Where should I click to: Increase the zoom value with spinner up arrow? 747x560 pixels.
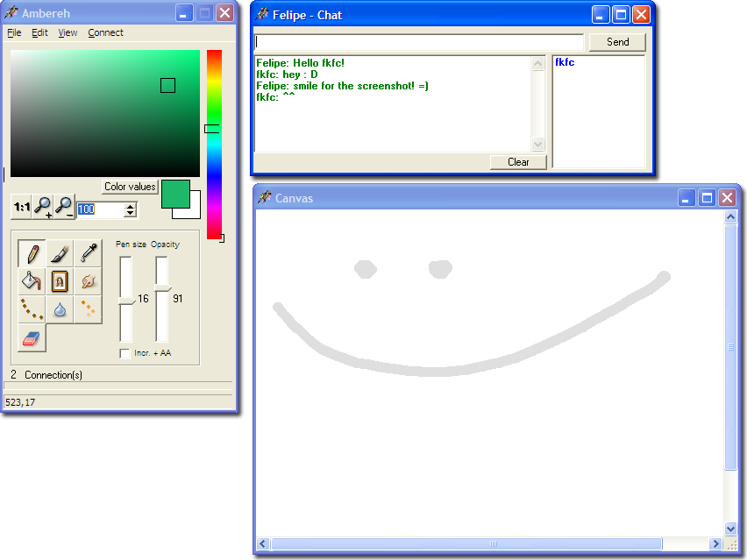click(131, 206)
